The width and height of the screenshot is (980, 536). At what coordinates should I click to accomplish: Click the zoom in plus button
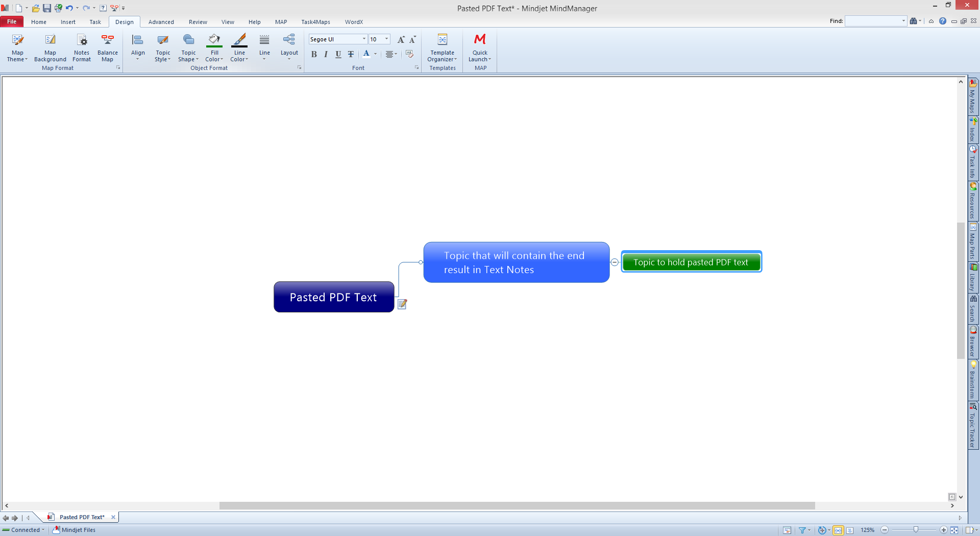coord(943,530)
